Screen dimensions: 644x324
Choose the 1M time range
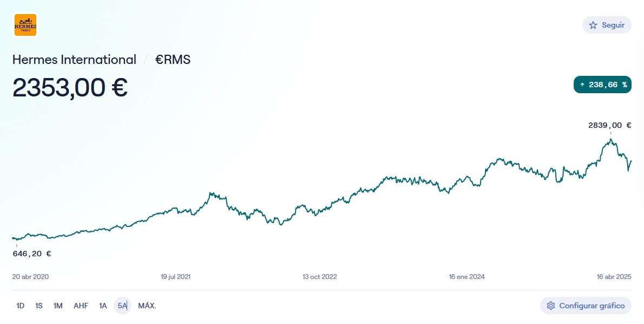click(58, 306)
